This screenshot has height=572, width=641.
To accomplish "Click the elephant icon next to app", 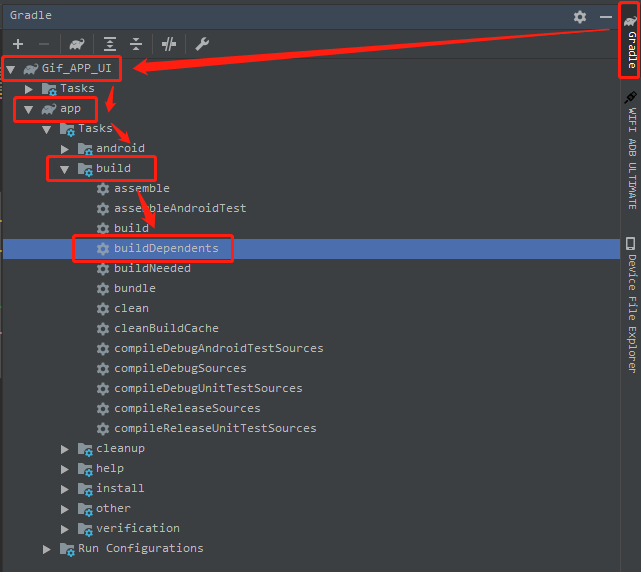I will click(x=49, y=109).
